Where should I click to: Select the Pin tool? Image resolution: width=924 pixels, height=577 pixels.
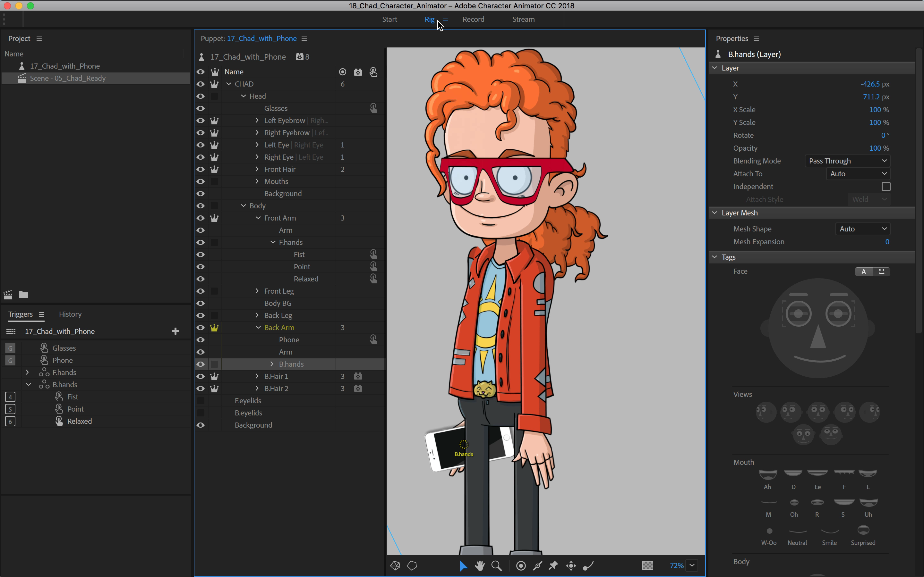553,565
